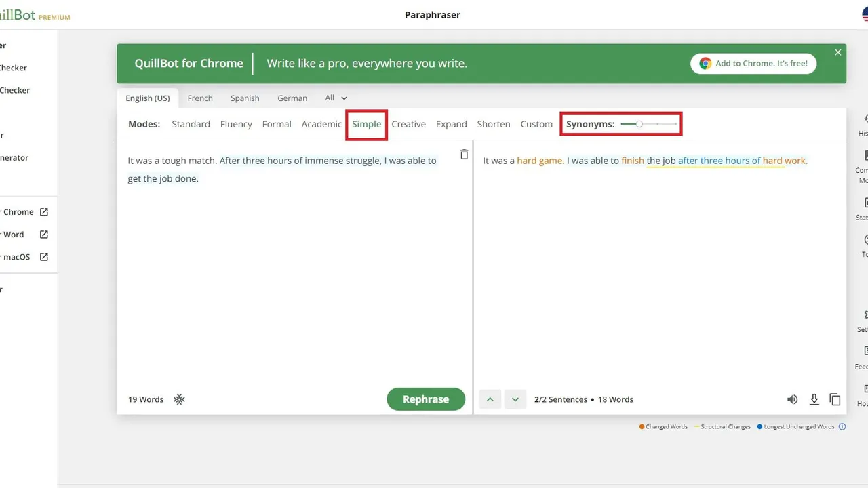This screenshot has width=868, height=488.
Task: Open external link icon beside Word
Action: point(44,235)
